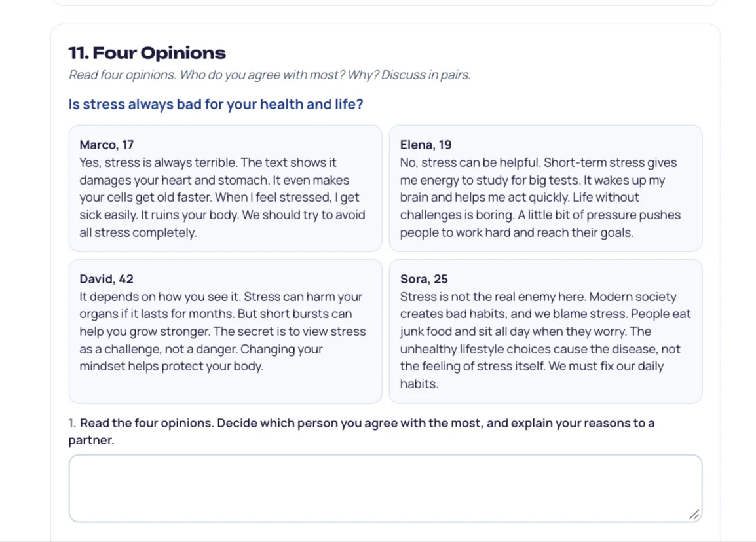Click the Sora, 25 name label
The width and height of the screenshot is (756, 542).
pyautogui.click(x=424, y=279)
